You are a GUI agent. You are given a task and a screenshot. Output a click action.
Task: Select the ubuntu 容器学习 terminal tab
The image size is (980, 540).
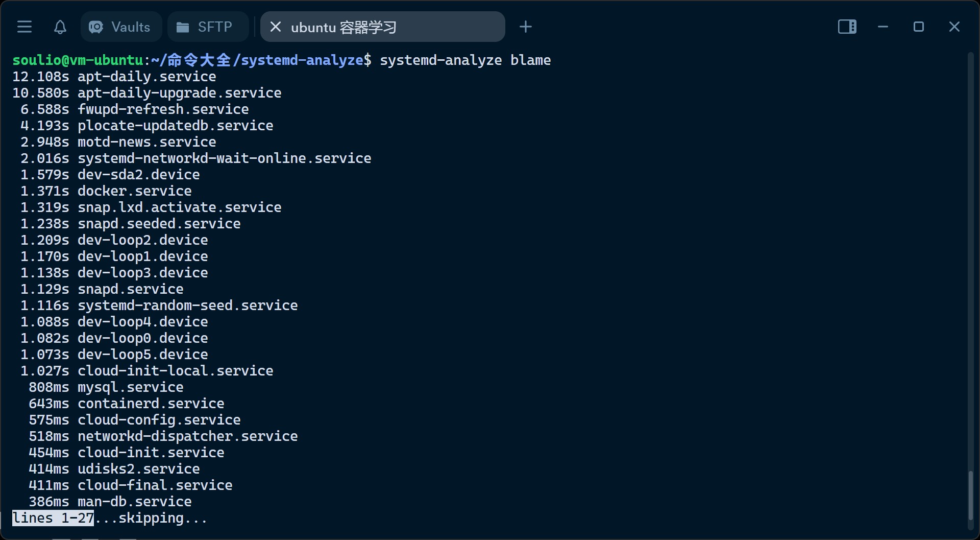coord(383,27)
